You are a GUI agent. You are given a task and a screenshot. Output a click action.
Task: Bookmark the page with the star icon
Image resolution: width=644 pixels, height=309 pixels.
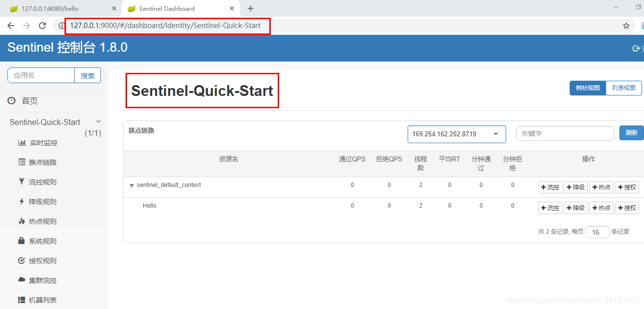pyautogui.click(x=626, y=26)
